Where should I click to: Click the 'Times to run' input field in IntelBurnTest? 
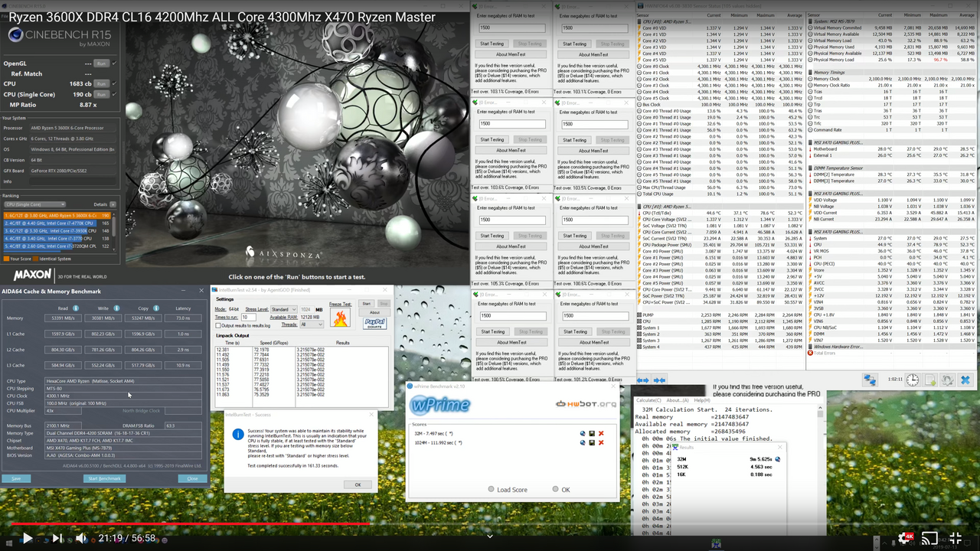pos(249,318)
